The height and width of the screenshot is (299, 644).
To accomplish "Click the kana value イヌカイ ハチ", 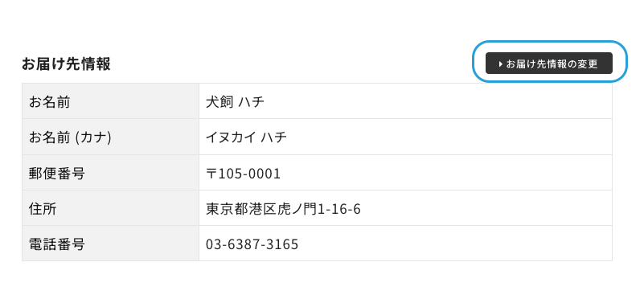I will tap(247, 137).
